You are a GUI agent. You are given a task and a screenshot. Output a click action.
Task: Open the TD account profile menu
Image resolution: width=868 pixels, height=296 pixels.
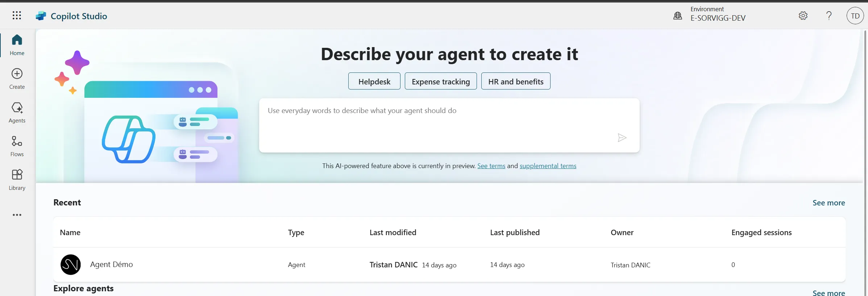(x=855, y=16)
